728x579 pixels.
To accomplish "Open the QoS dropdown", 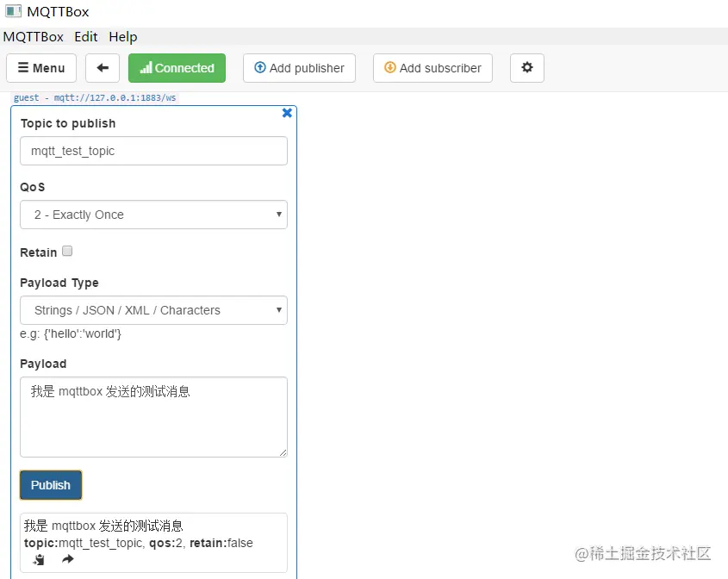I will (153, 215).
